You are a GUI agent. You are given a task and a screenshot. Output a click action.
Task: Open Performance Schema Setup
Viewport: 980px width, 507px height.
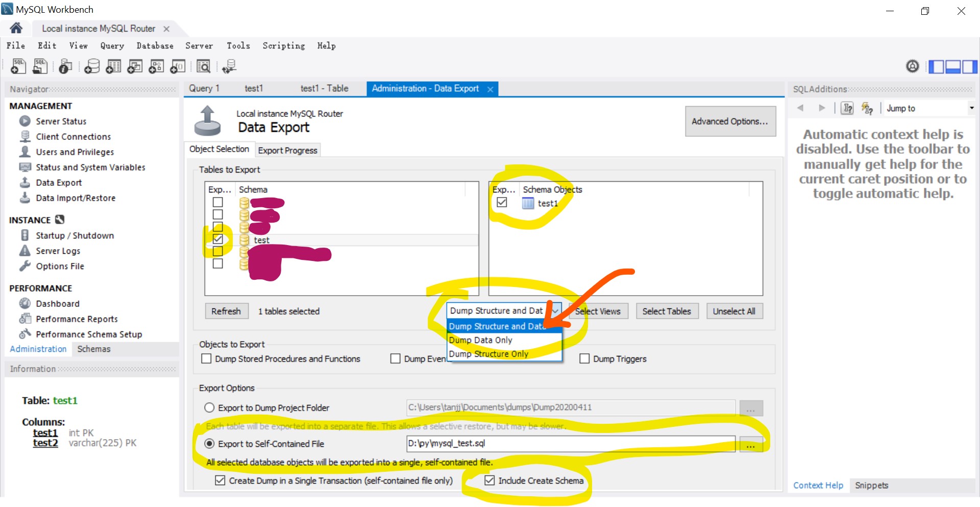[89, 334]
